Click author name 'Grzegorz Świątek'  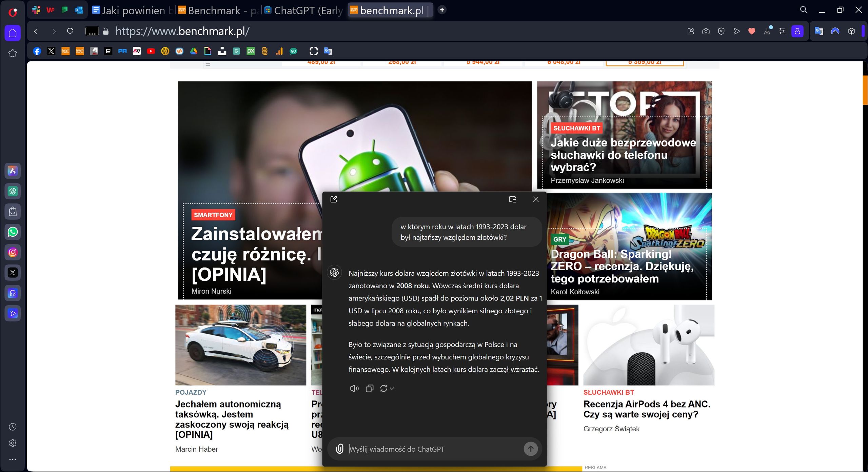pos(611,429)
